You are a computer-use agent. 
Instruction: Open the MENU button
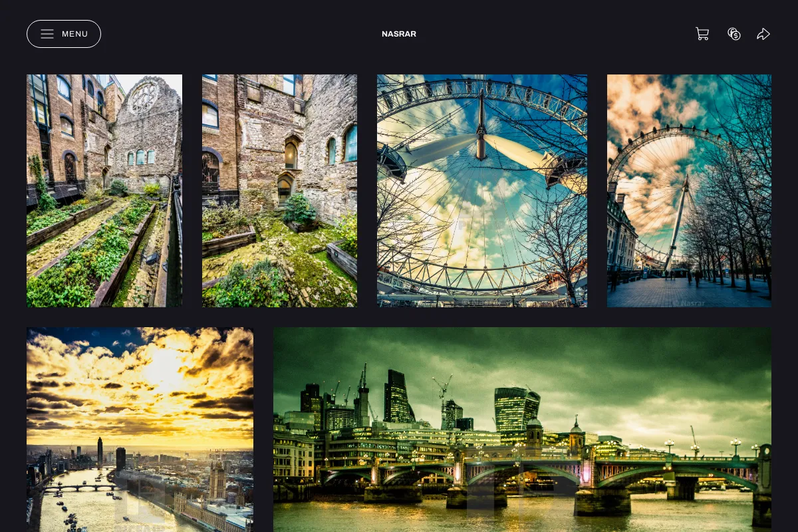click(x=64, y=34)
